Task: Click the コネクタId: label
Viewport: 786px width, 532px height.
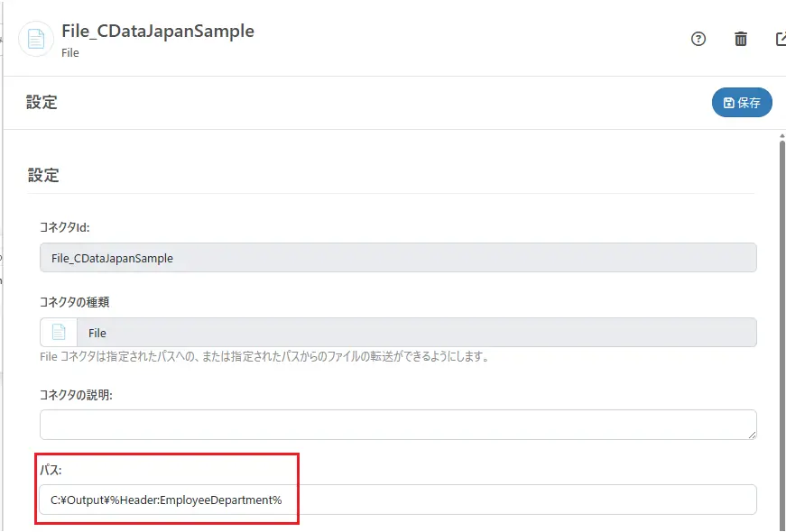Action: tap(65, 227)
